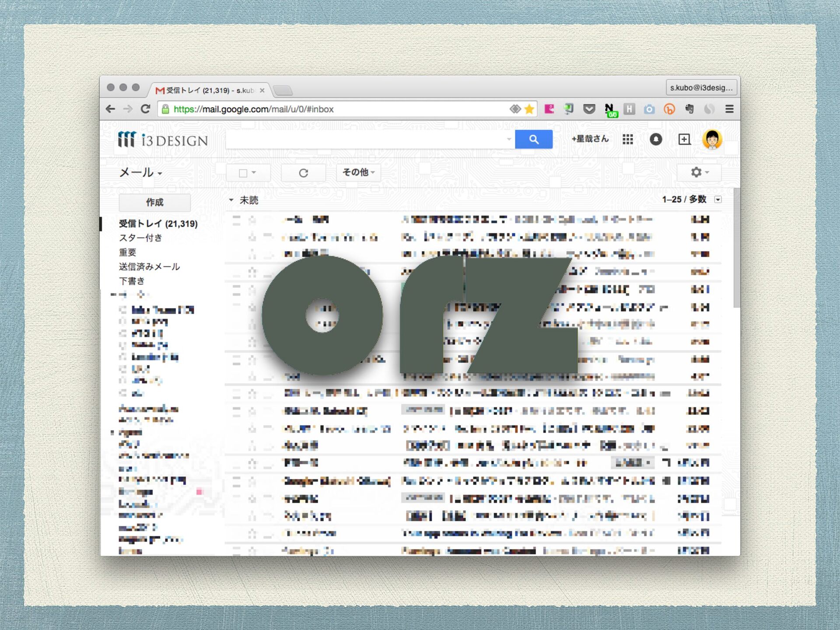The height and width of the screenshot is (630, 840).
Task: Click the Evernote elephant extension icon
Action: (689, 109)
